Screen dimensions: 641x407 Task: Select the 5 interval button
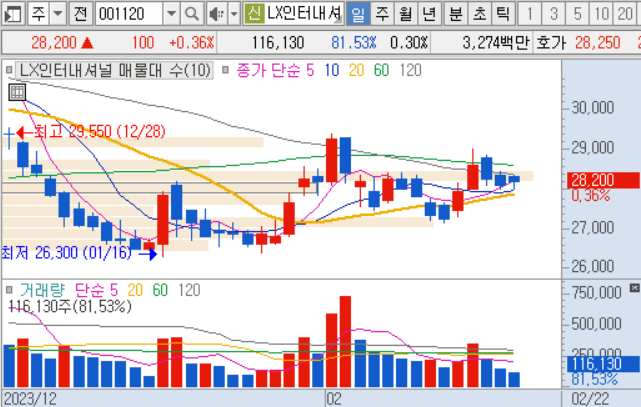(577, 14)
